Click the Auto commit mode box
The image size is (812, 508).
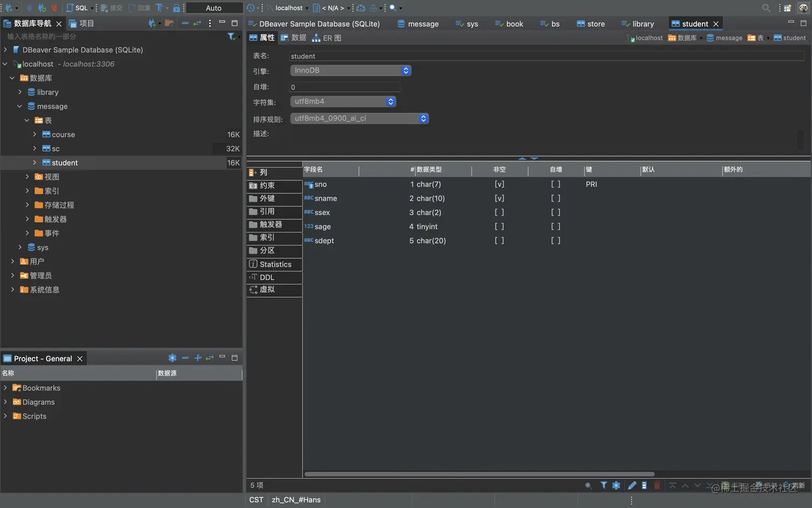pyautogui.click(x=214, y=8)
